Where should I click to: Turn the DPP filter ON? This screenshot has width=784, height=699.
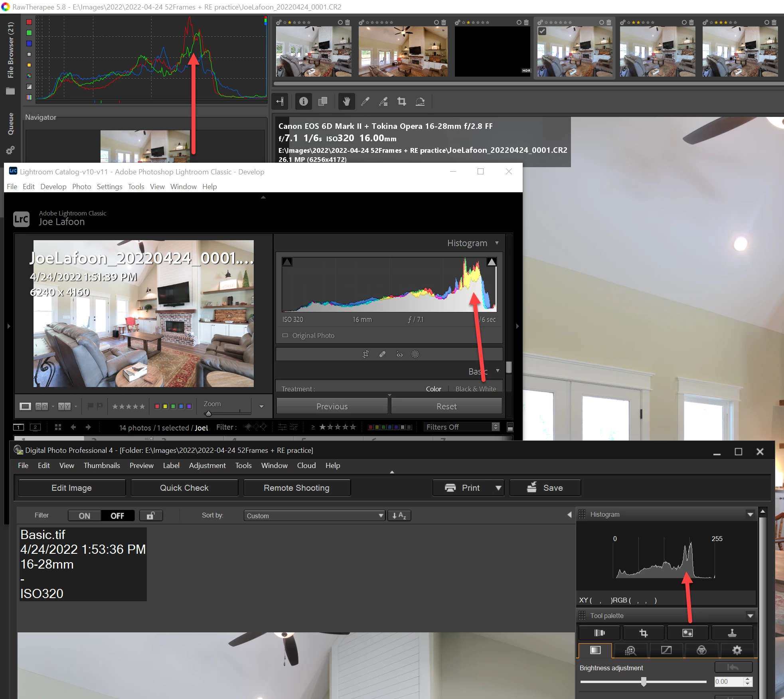84,516
